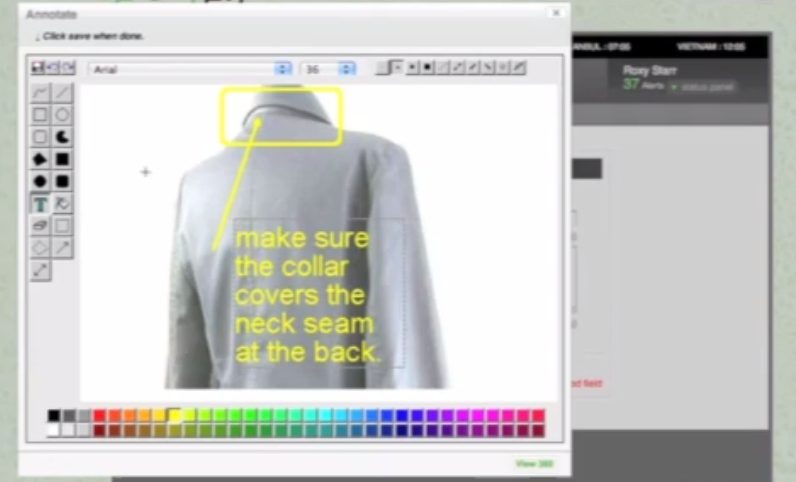Close the Annotate dialog
Image resolution: width=796 pixels, height=482 pixels.
[556, 13]
